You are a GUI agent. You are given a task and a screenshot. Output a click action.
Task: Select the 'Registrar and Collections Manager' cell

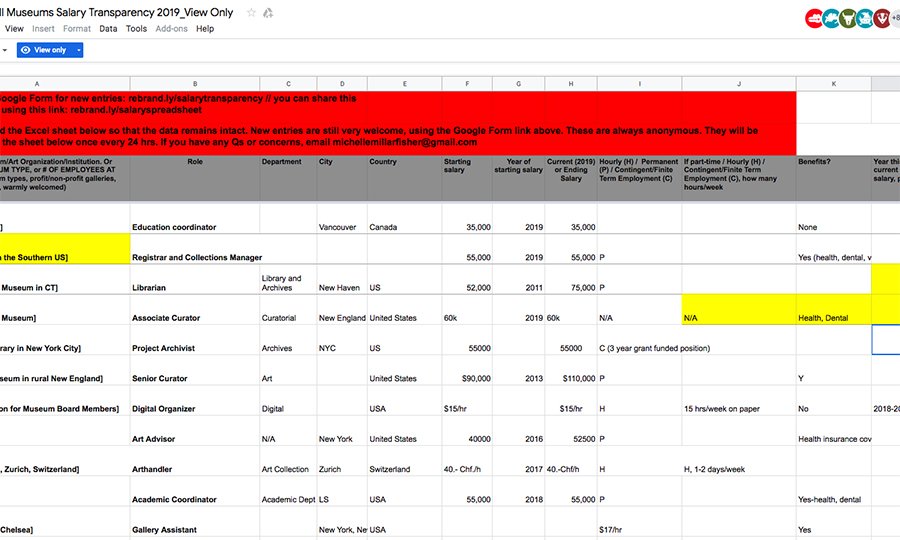195,248
